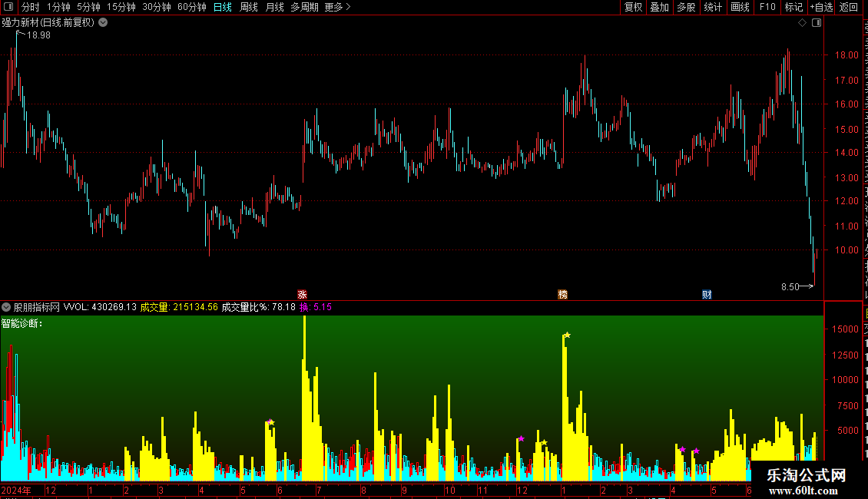The height and width of the screenshot is (499, 868).
Task: Click the 股朋指标网 indicator name
Action: [37, 307]
